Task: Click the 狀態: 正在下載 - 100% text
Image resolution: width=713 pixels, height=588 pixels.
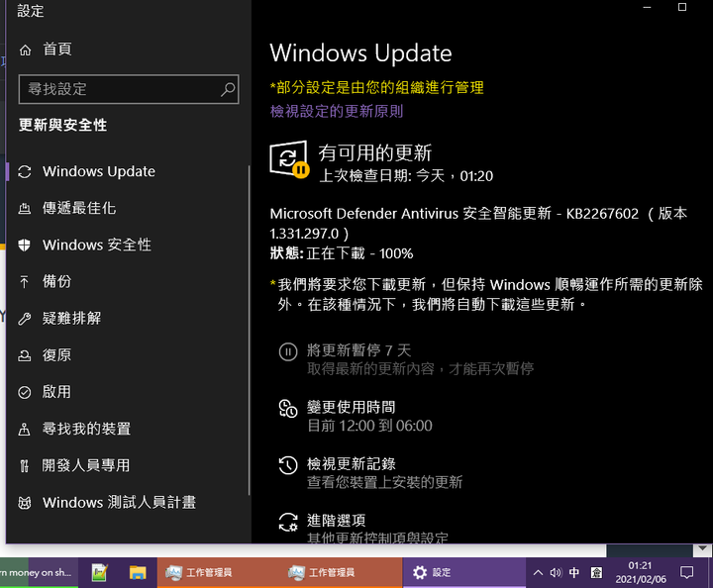Action: coord(342,253)
